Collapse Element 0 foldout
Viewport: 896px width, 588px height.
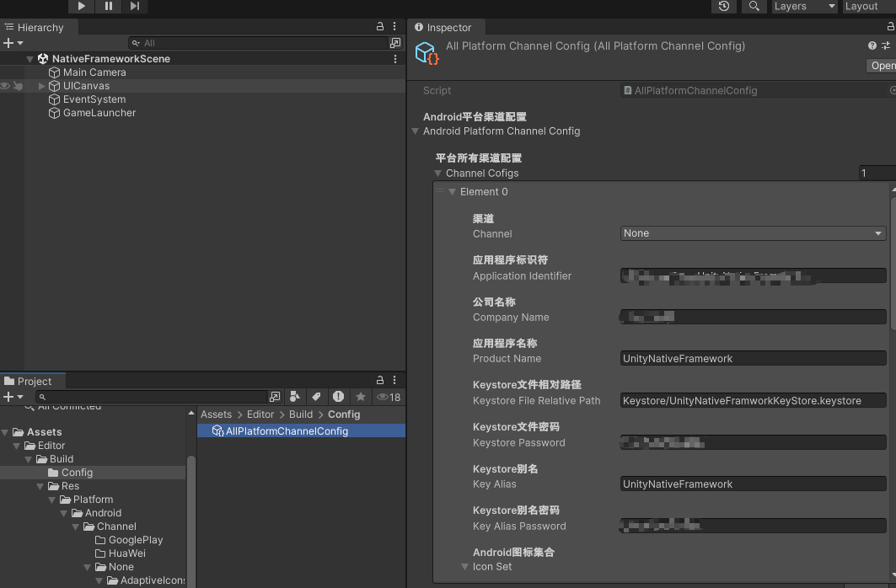[452, 192]
